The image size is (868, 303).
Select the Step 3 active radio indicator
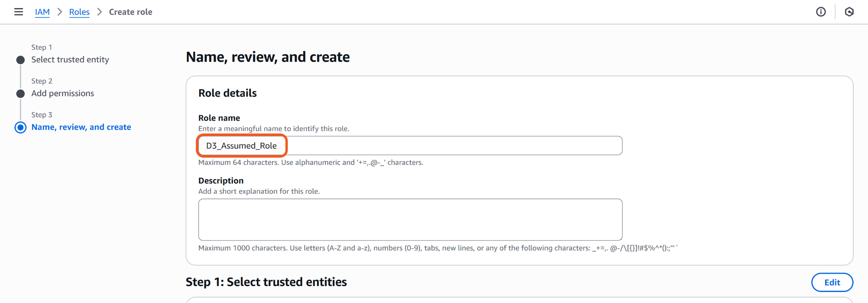tap(20, 128)
